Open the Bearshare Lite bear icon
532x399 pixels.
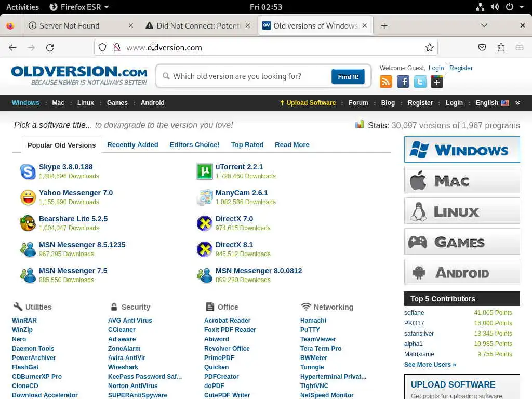(28, 223)
